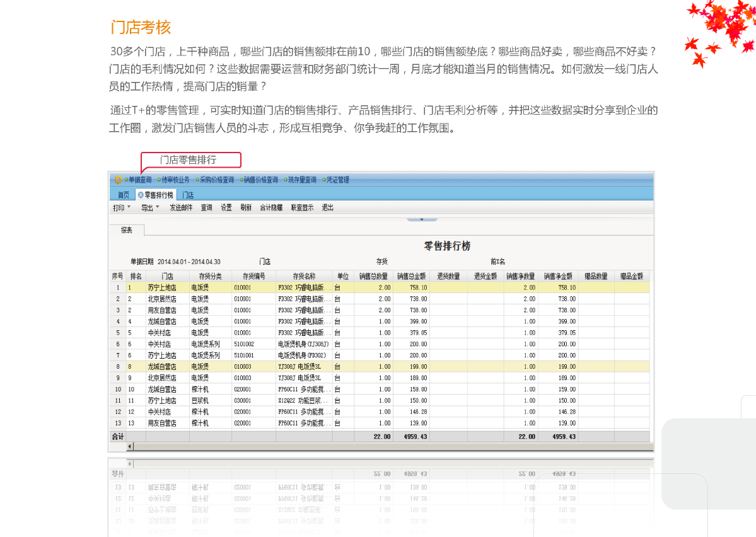Select the 销售总金额 column header
Viewport: 756px width, 537px height.
(411, 276)
